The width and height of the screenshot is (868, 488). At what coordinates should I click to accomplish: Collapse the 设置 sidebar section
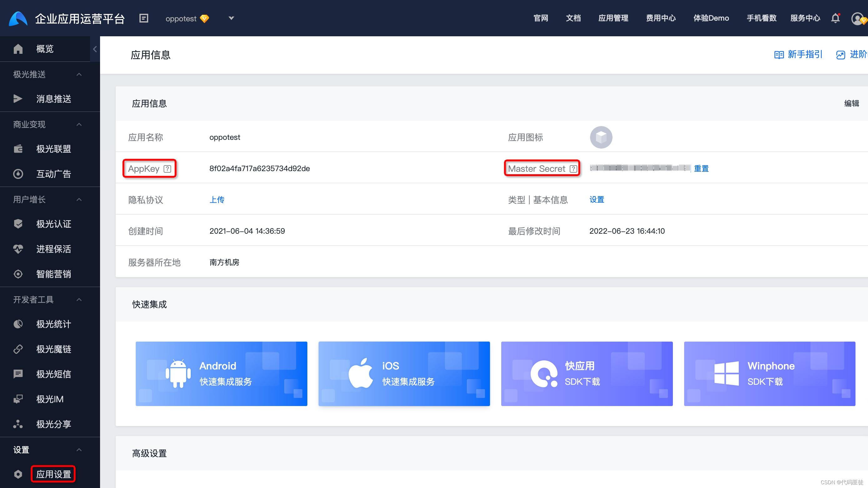(x=79, y=450)
